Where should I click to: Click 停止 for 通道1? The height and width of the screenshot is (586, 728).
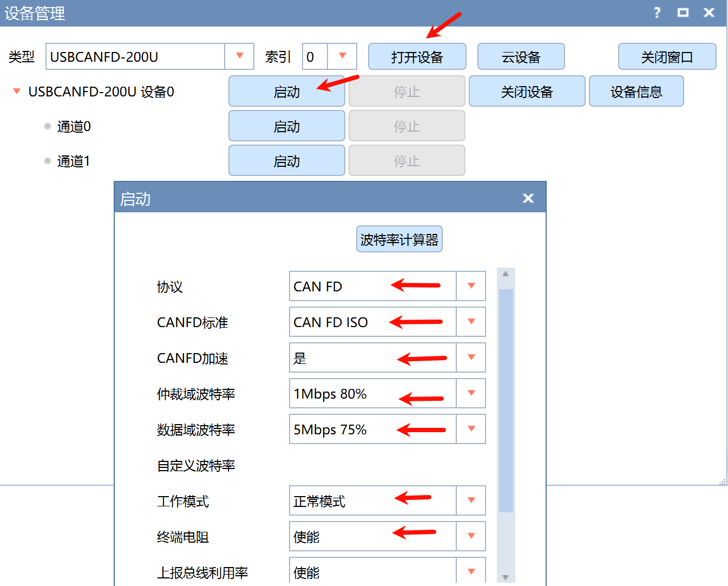tap(407, 160)
